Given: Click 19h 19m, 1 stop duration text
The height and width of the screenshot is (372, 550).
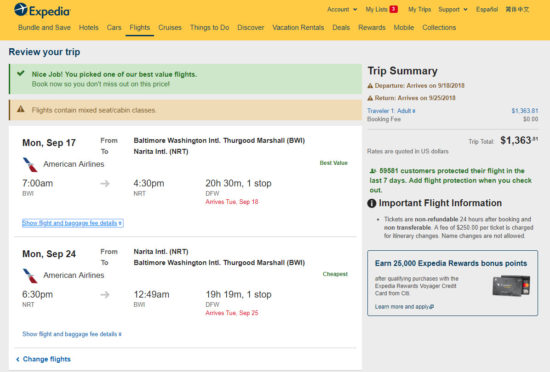Looking at the screenshot, I should coord(238,294).
